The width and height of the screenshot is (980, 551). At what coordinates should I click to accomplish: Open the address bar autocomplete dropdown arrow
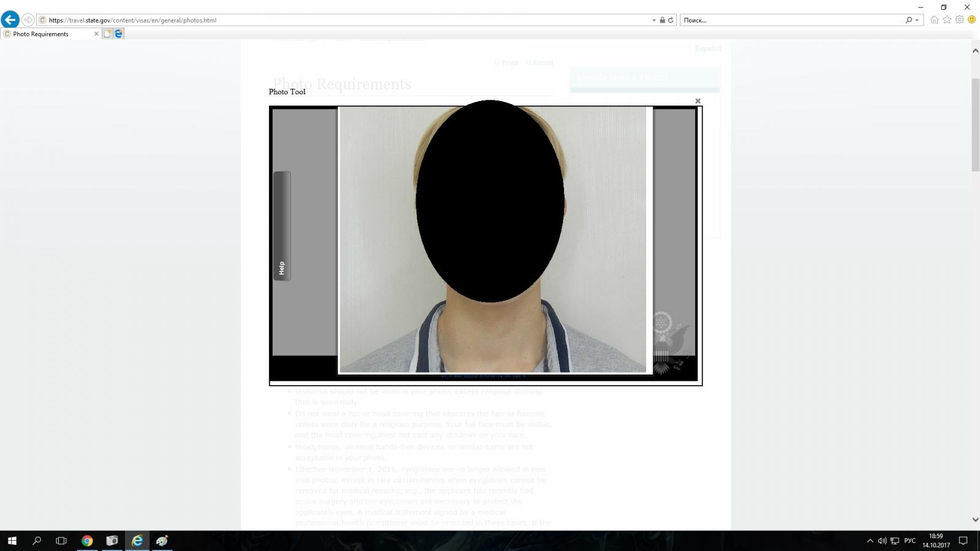point(654,20)
